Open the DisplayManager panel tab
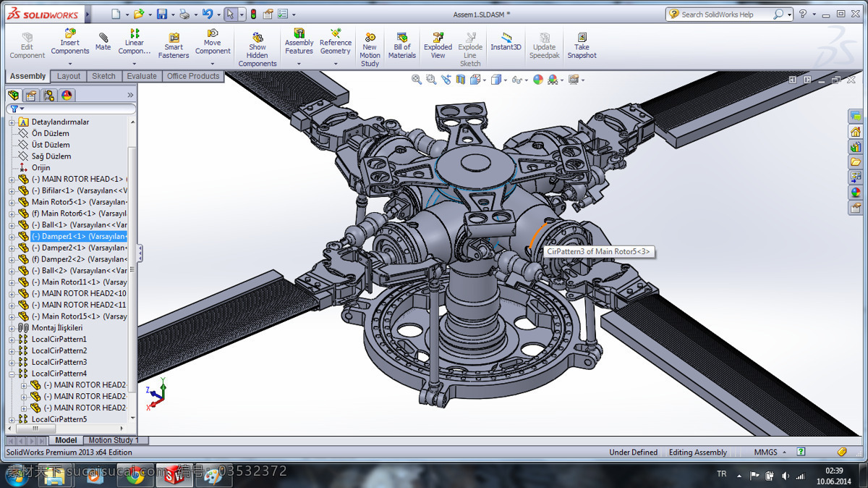 click(67, 95)
